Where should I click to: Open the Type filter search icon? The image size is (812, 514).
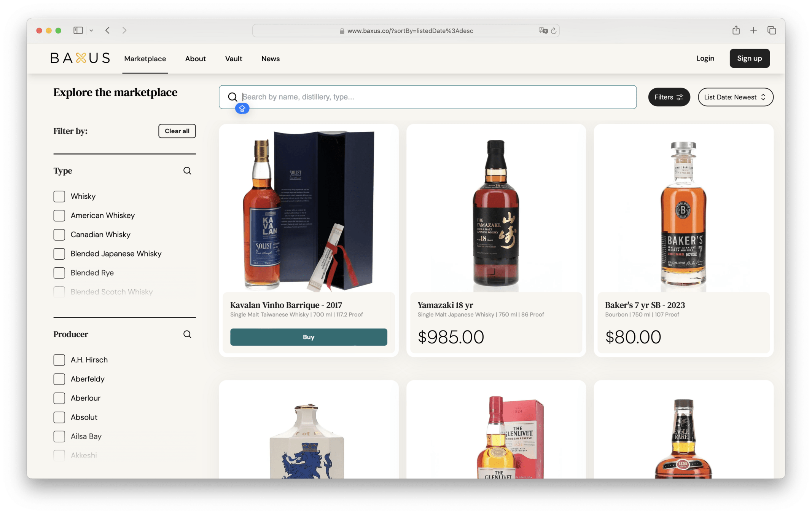187,171
